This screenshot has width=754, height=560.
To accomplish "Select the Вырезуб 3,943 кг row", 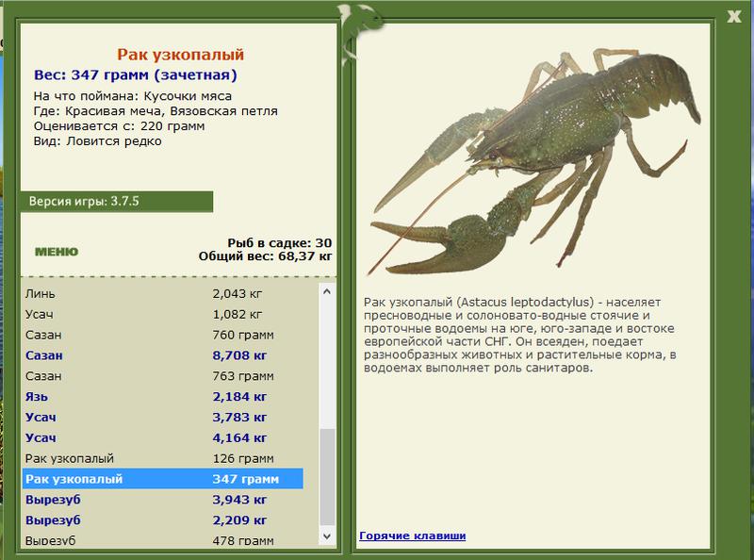I will coord(163,500).
